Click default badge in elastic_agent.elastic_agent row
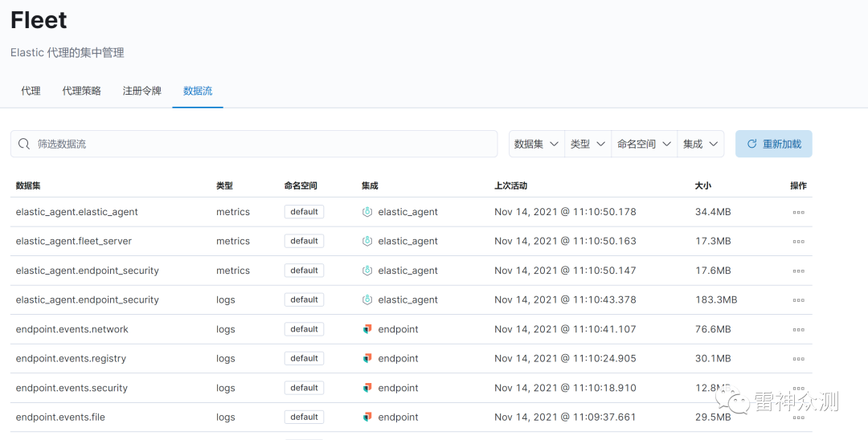 click(304, 212)
